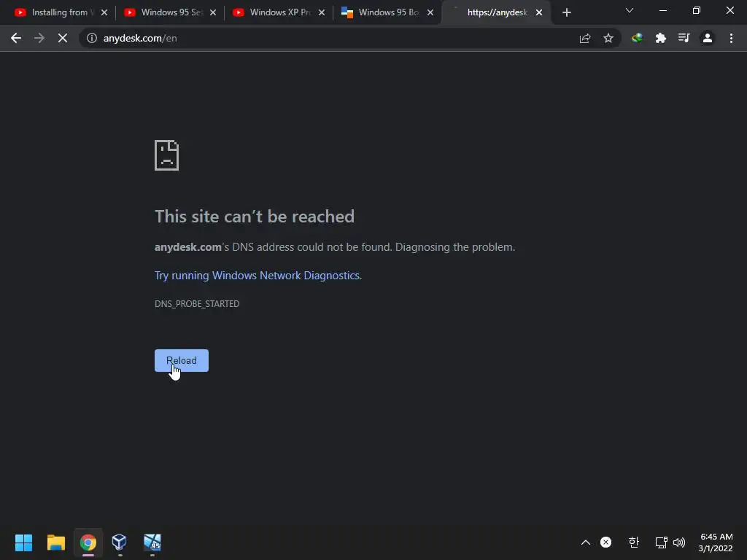The width and height of the screenshot is (747, 560).
Task: Open a new tab
Action: pyautogui.click(x=566, y=13)
